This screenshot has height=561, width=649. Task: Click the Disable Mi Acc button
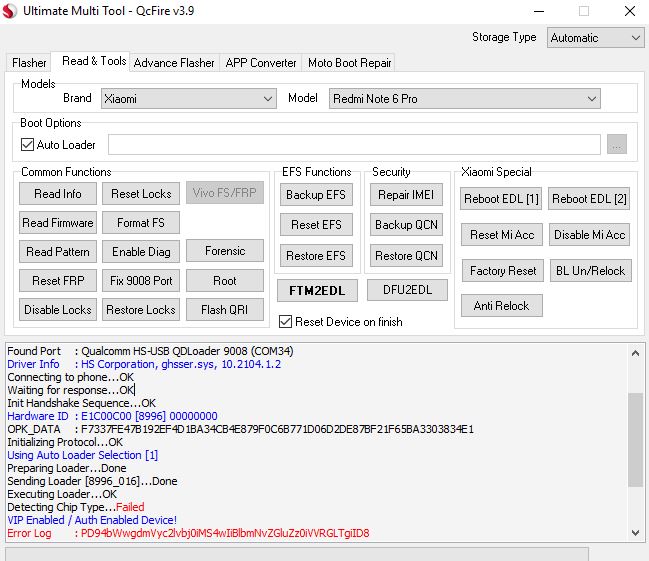(589, 235)
